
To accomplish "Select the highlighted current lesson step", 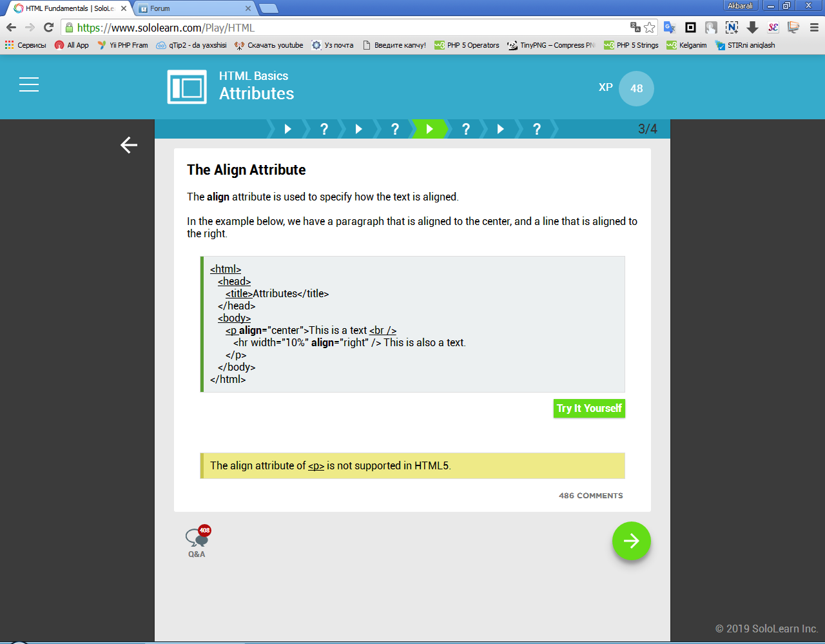I will click(429, 129).
